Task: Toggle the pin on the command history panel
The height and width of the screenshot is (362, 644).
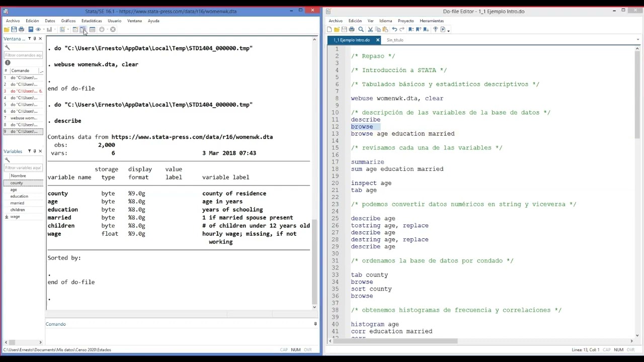Action: [x=35, y=39]
